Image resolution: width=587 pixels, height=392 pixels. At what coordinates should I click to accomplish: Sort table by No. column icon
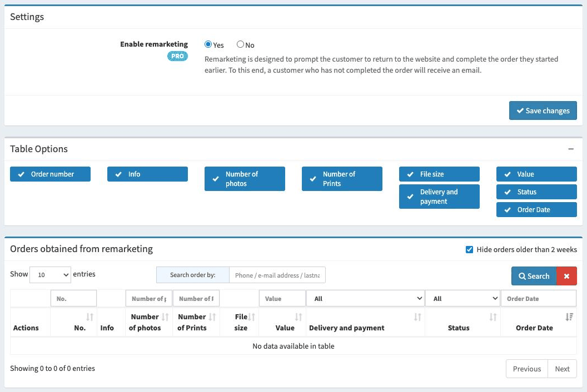90,317
